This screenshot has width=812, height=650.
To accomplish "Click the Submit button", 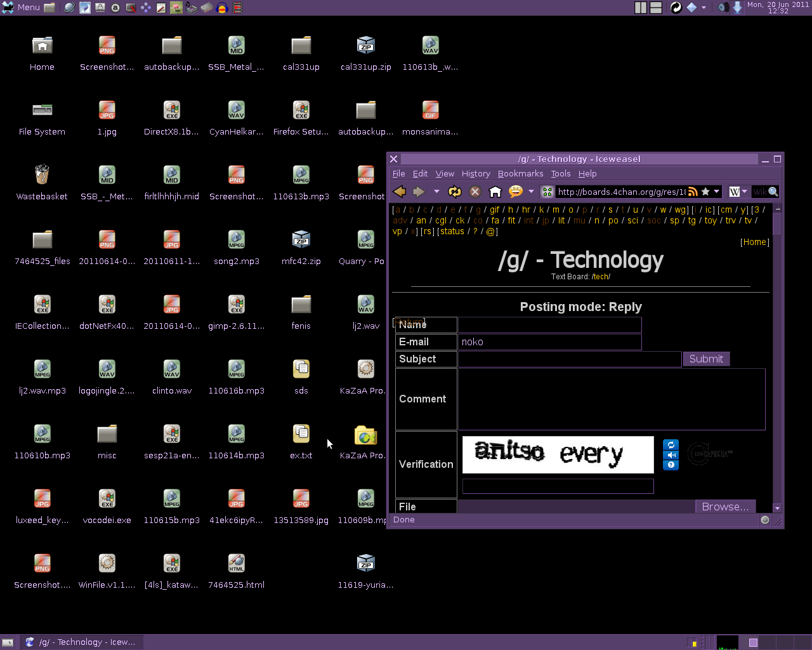I will point(706,359).
